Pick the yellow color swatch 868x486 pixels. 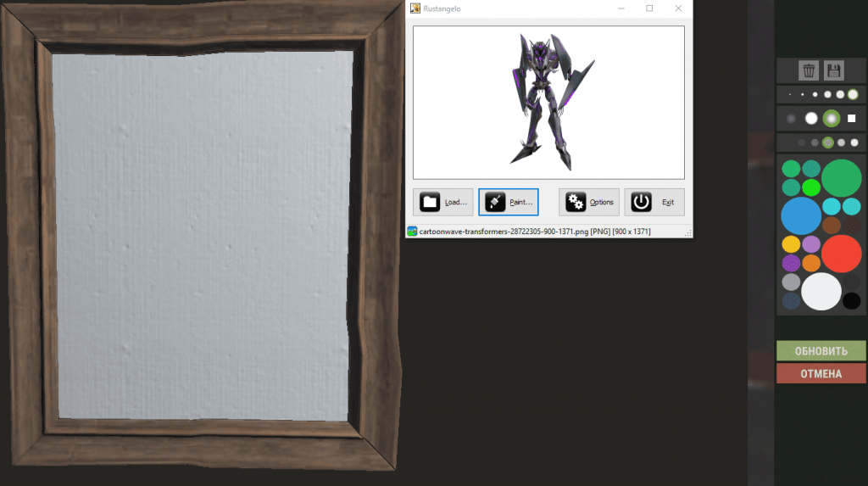tap(791, 244)
